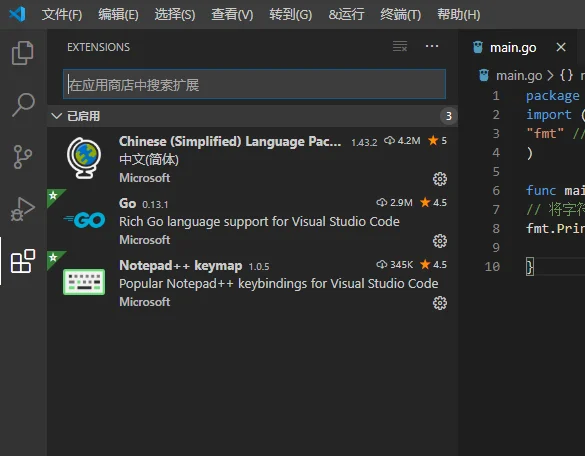585x456 pixels.
Task: Open settings gear for Go extension
Action: click(x=440, y=241)
